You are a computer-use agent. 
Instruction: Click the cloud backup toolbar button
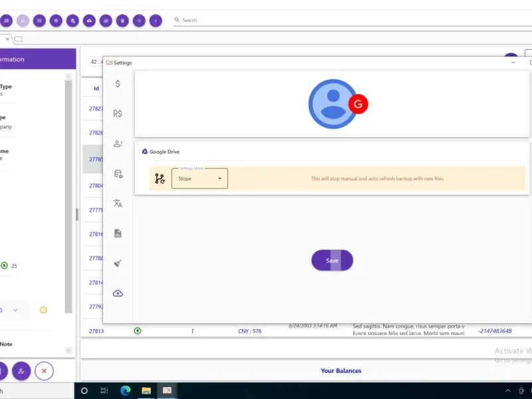(89, 21)
